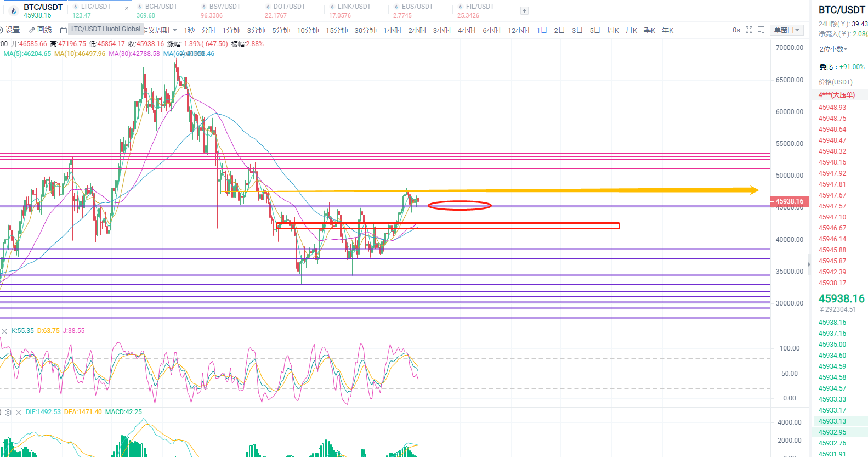Viewport: 868px width, 457px height.
Task: Select the 月K monthly chart
Action: coord(632,30)
